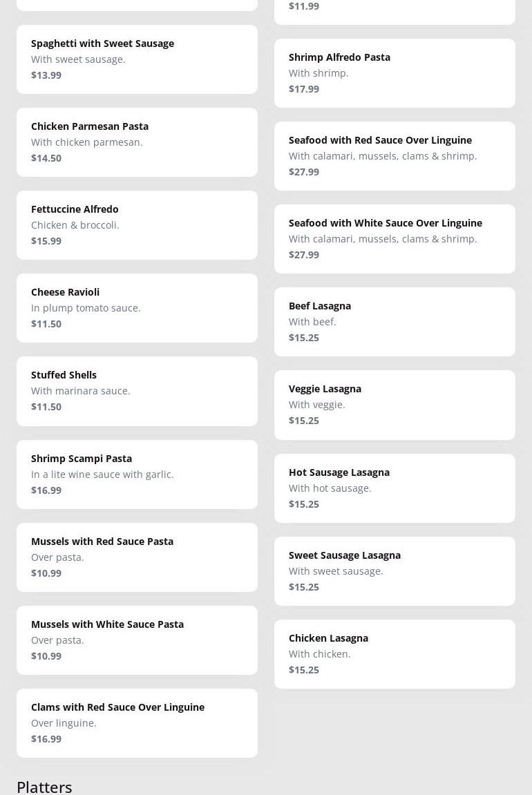
Task: Select the Stuffed Shells dish
Action: pos(137,391)
